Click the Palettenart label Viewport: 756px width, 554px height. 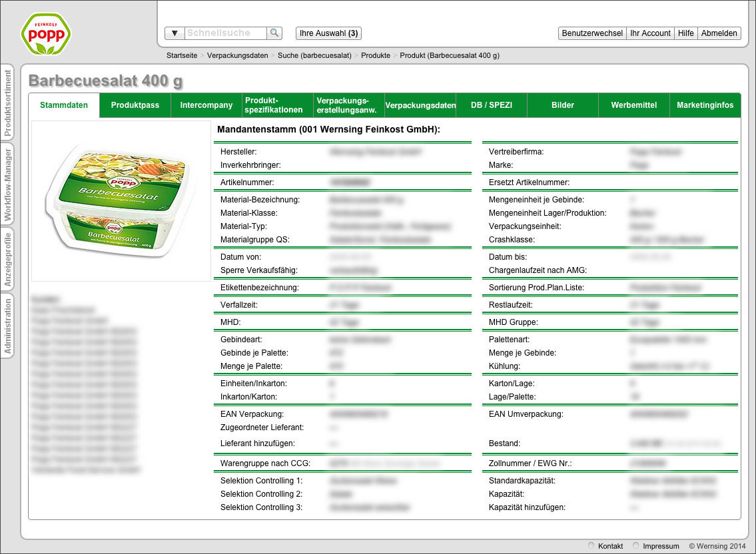[x=509, y=340]
